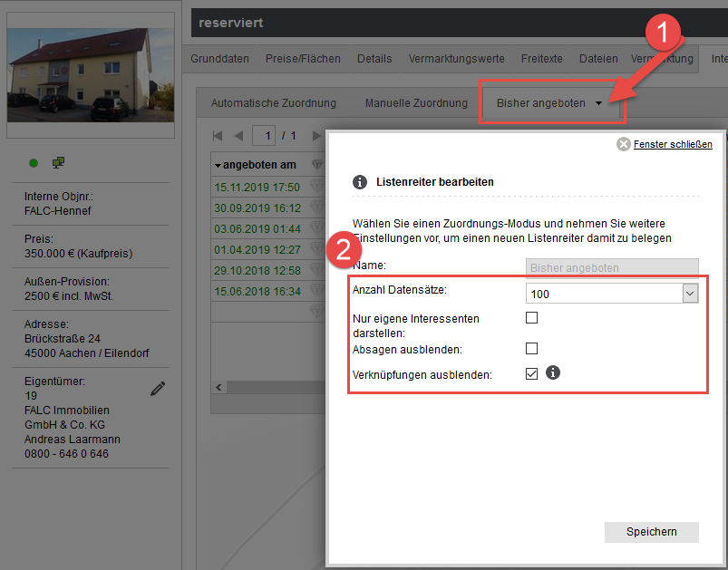This screenshot has width=728, height=570.
Task: Enable Nur eigene Interessenten darstellen checkbox
Action: 532,318
